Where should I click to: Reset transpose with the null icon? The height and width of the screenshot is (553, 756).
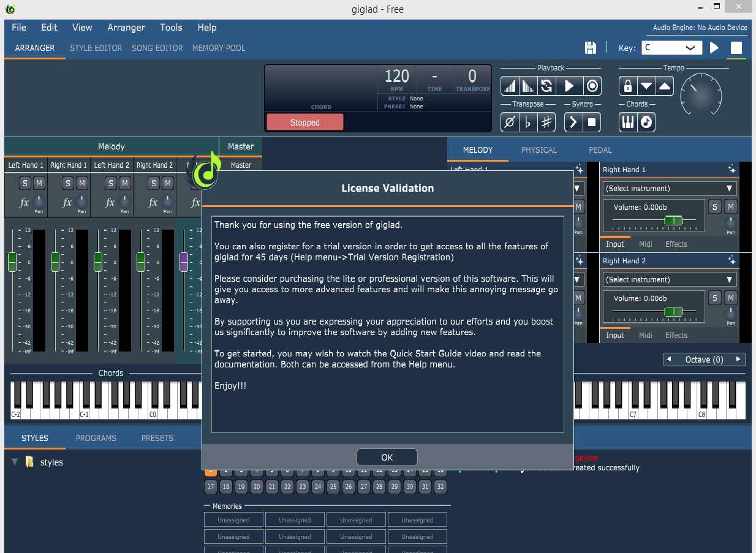click(509, 122)
